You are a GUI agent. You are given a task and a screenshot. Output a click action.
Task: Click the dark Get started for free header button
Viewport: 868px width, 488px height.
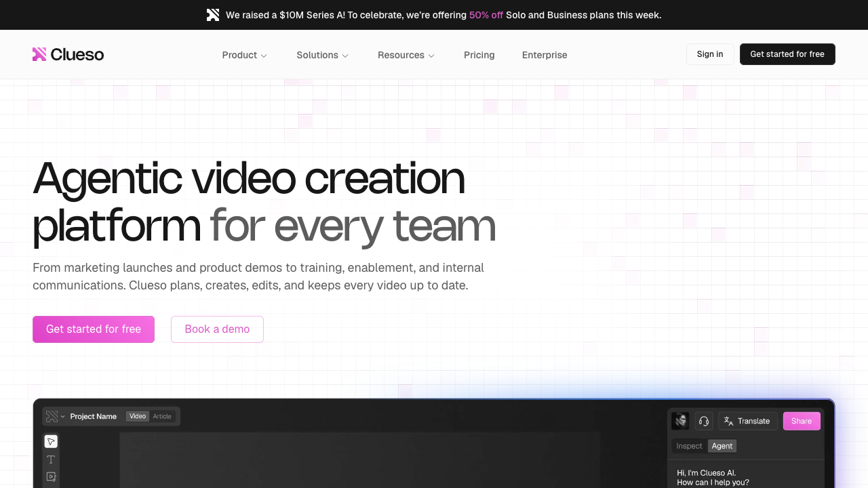tap(787, 54)
